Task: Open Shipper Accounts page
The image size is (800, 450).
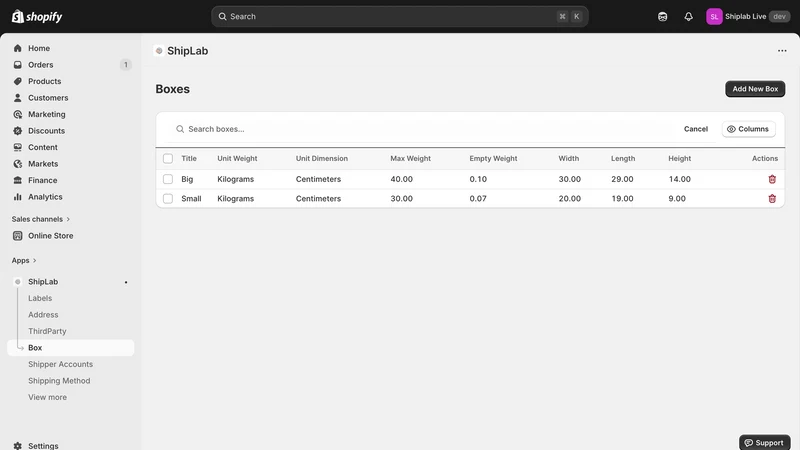Action: pos(61,364)
